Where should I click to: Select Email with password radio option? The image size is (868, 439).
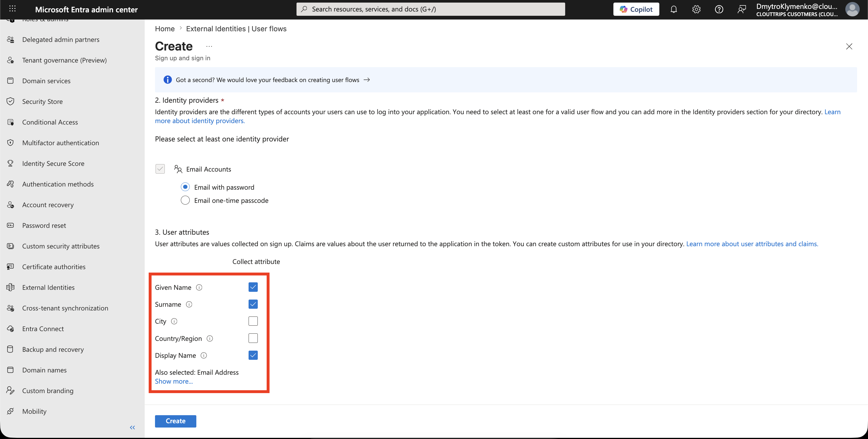click(185, 187)
